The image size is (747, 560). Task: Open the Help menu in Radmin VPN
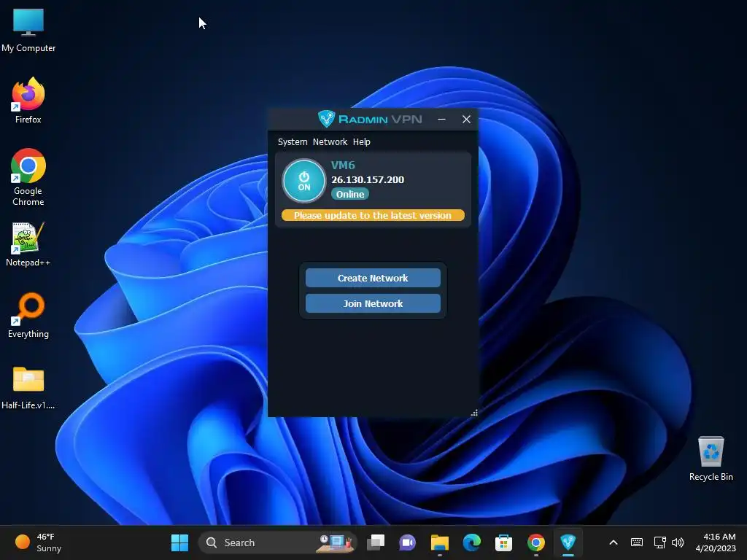(x=362, y=142)
